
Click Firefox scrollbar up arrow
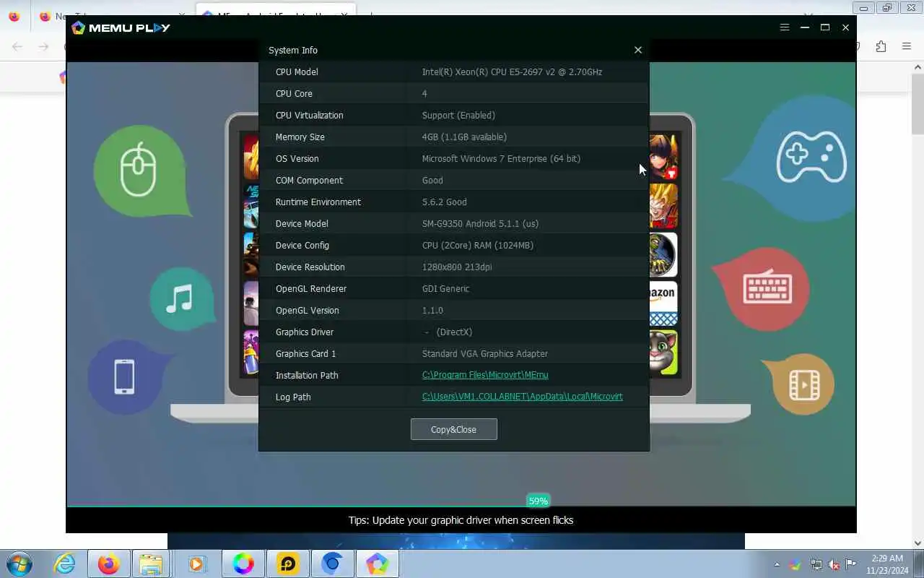[x=918, y=66]
